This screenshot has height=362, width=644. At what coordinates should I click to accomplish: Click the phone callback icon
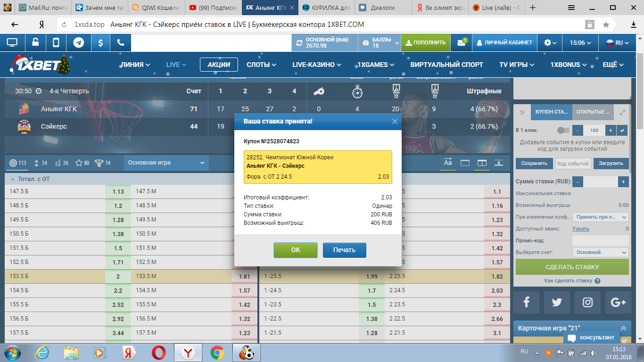121,42
